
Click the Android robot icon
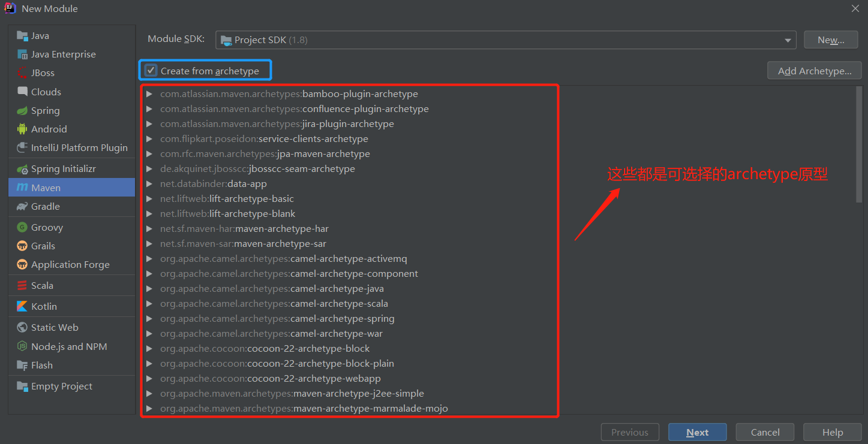[x=22, y=129]
